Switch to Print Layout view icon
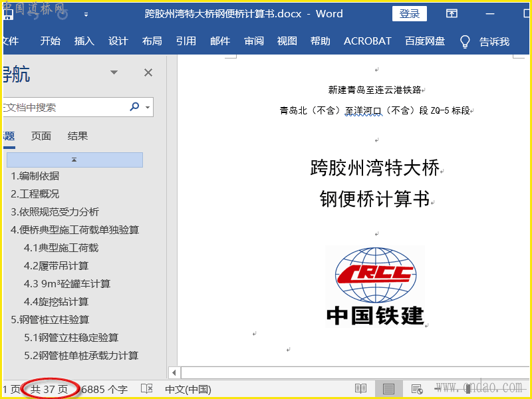 click(388, 389)
